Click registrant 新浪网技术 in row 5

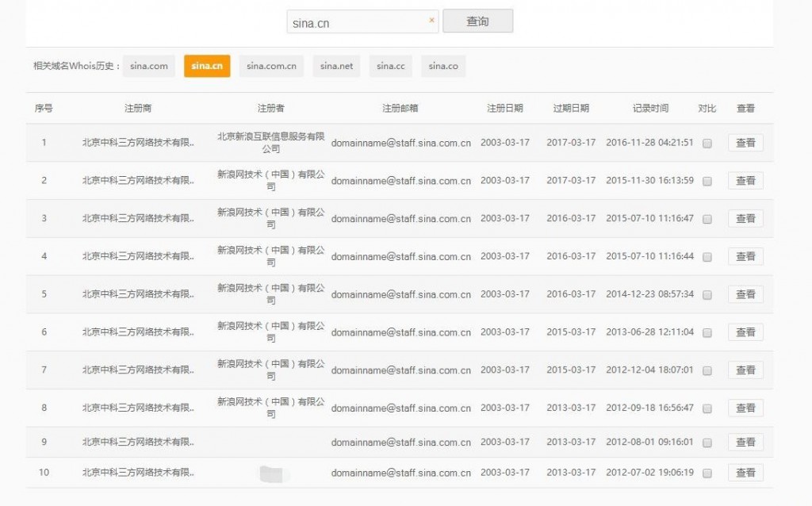point(271,293)
